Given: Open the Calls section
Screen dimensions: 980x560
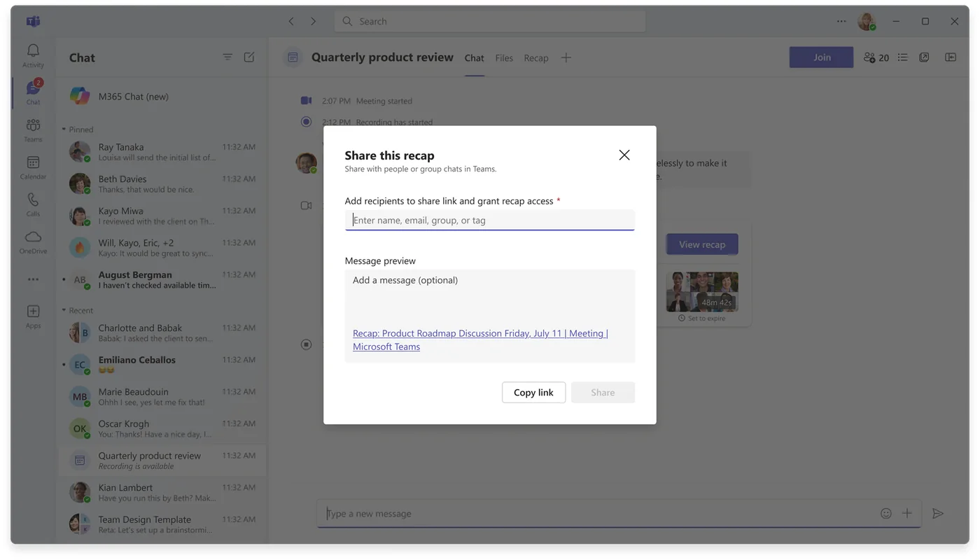Looking at the screenshot, I should point(33,204).
